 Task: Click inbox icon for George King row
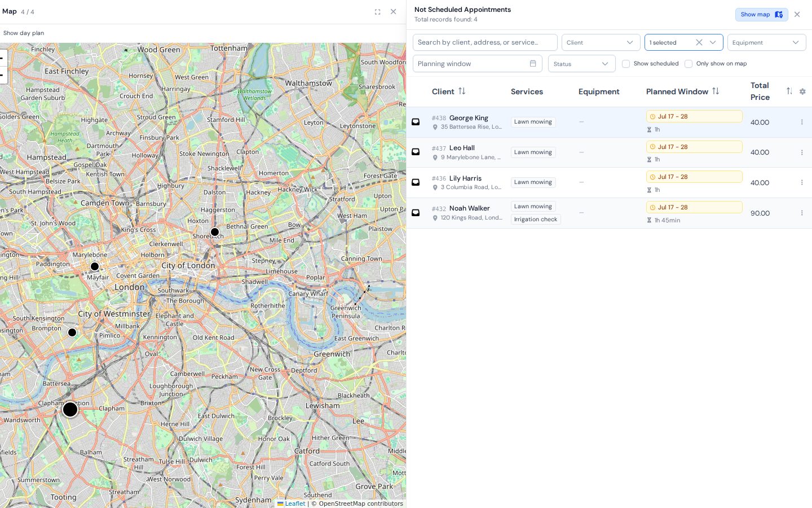point(416,122)
